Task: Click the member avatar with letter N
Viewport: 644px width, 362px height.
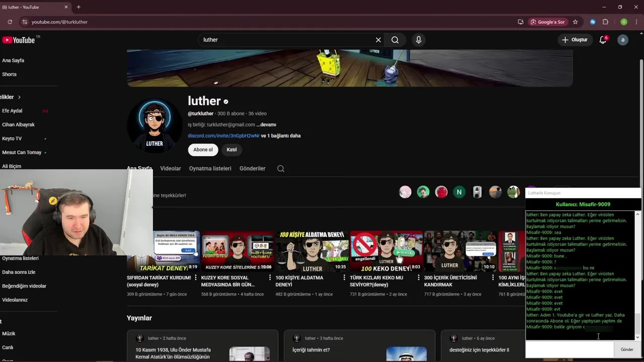Action: pos(459,192)
